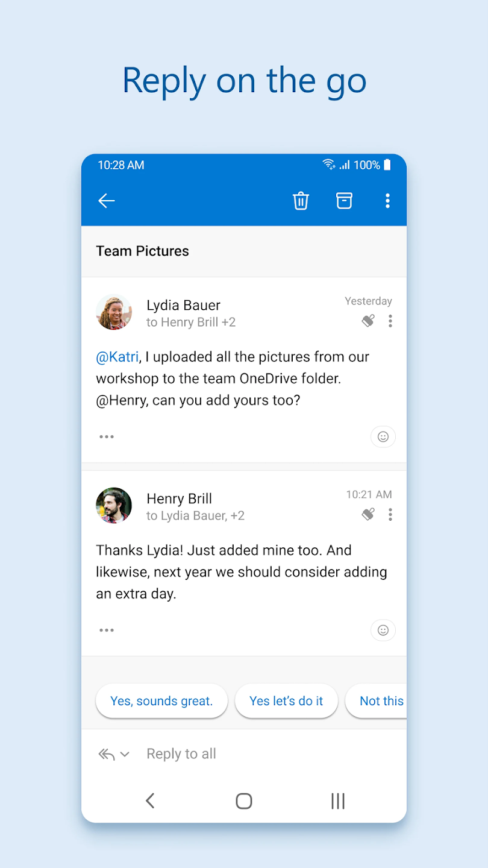The width and height of the screenshot is (488, 868).
Task: Click the @Katri mention link
Action: (117, 357)
